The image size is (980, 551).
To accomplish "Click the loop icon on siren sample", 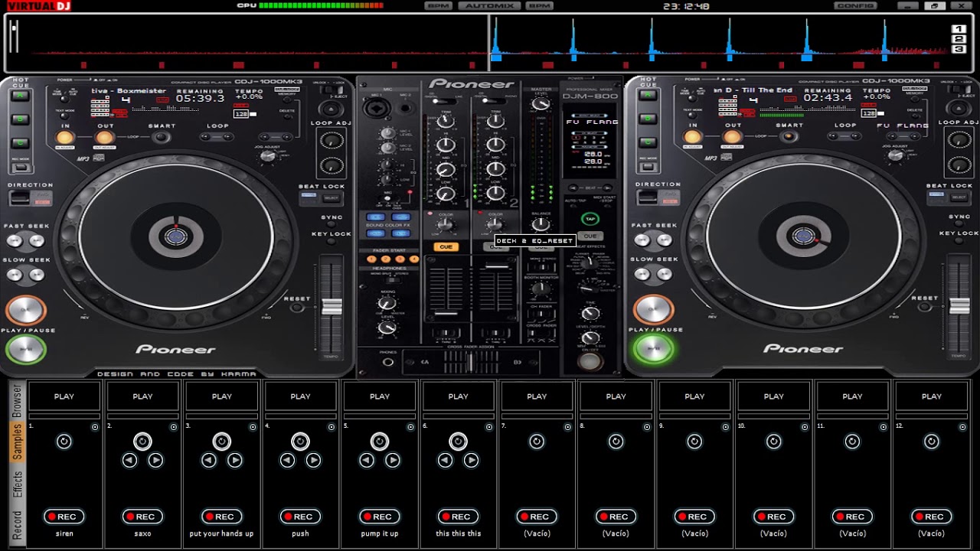I will point(64,442).
